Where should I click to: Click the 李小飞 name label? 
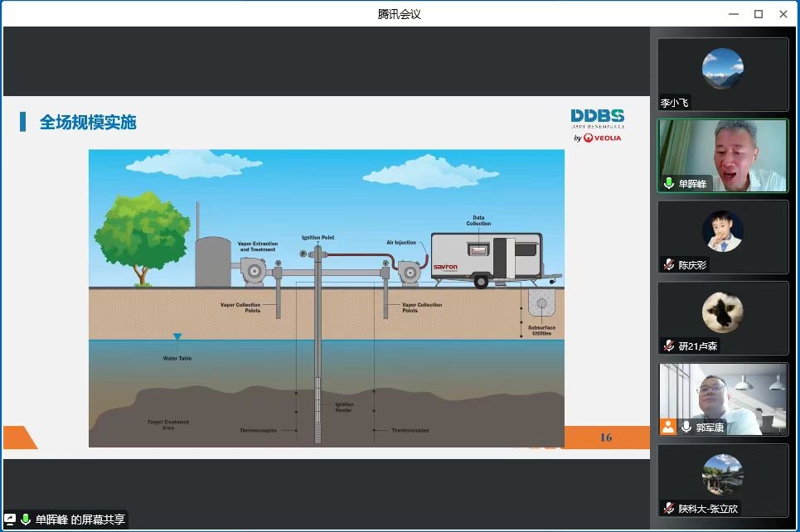(x=674, y=104)
